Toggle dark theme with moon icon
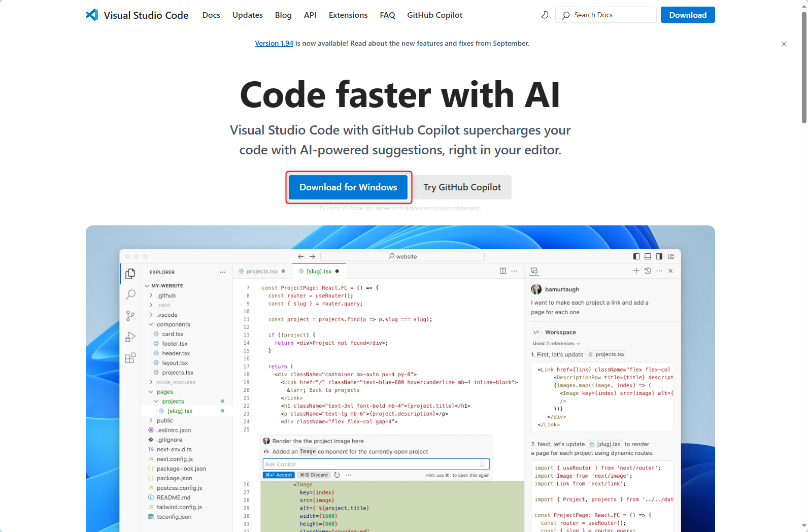This screenshot has width=808, height=532. (x=545, y=15)
